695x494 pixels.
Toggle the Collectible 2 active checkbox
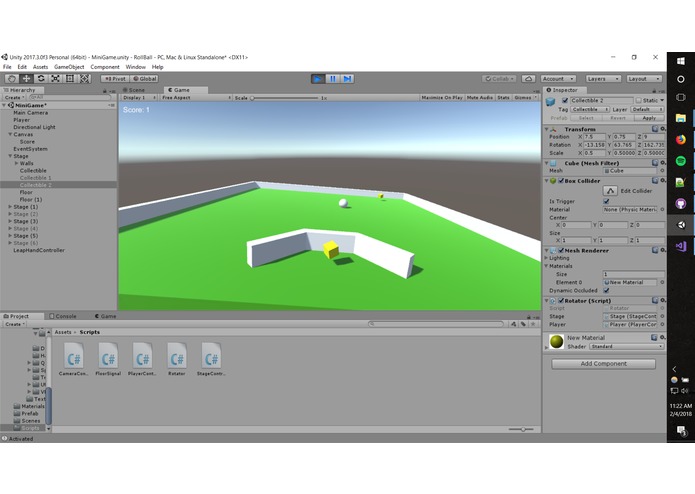(565, 101)
